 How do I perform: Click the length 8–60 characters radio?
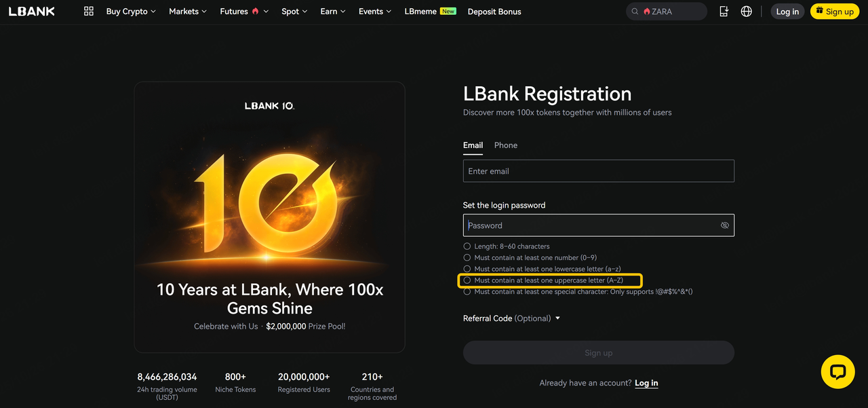[467, 246]
